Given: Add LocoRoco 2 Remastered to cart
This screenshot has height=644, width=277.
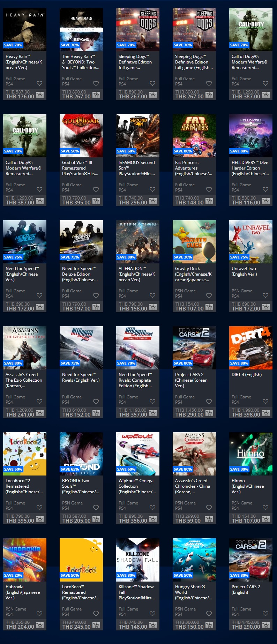Looking at the screenshot, I should (x=40, y=519).
